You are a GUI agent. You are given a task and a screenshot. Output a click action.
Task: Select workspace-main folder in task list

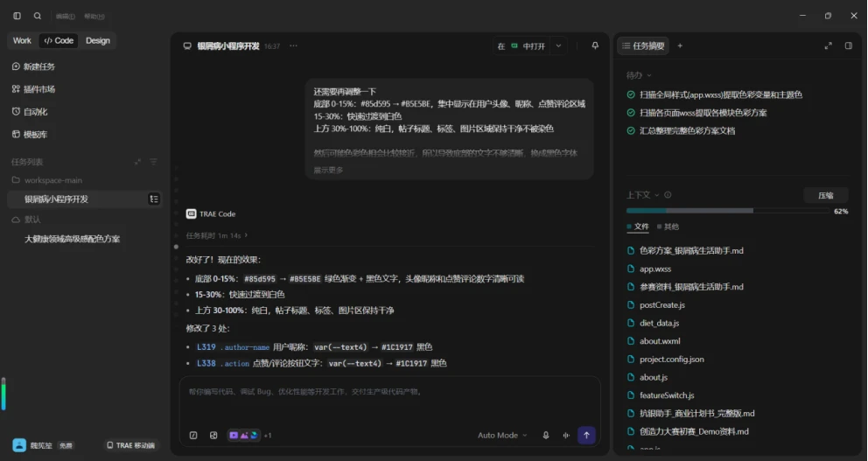click(47, 180)
